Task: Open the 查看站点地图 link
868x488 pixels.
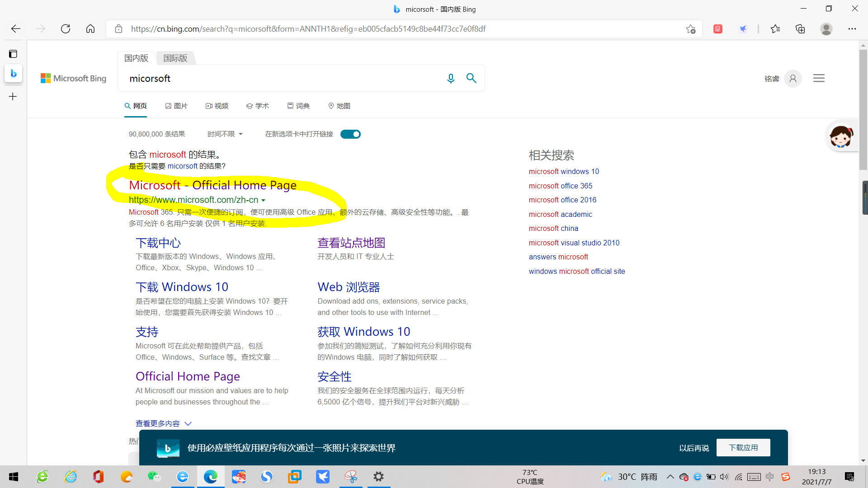Action: point(351,243)
